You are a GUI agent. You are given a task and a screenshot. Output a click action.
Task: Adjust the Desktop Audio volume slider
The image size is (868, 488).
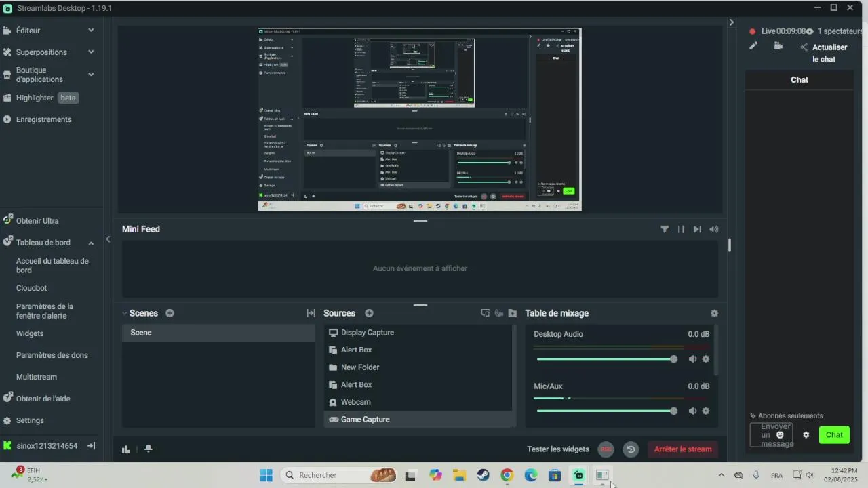(607, 359)
